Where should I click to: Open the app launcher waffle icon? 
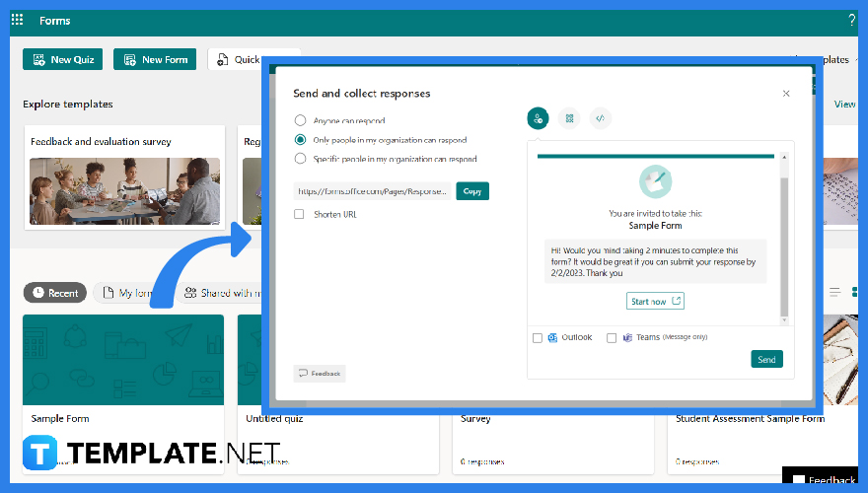click(17, 20)
